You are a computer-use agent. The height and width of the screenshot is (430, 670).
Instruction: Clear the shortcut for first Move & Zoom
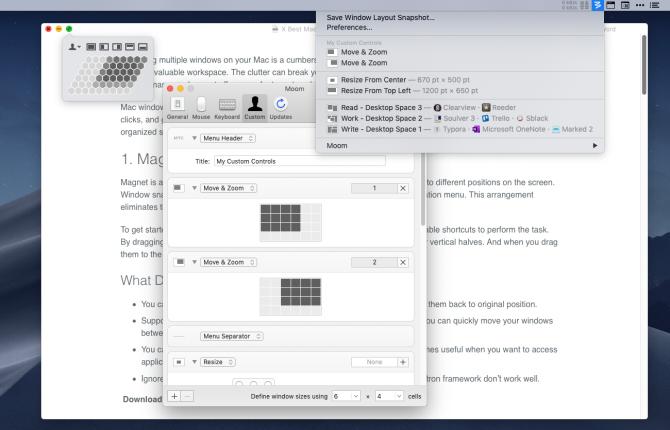[x=403, y=188]
